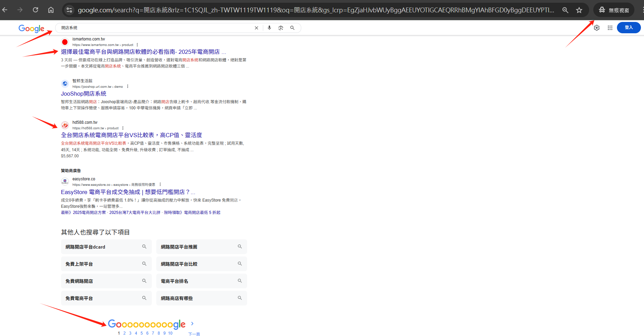
Task: Open the 選擇最佳電商平台與網路開店軟體 result
Action: [144, 52]
